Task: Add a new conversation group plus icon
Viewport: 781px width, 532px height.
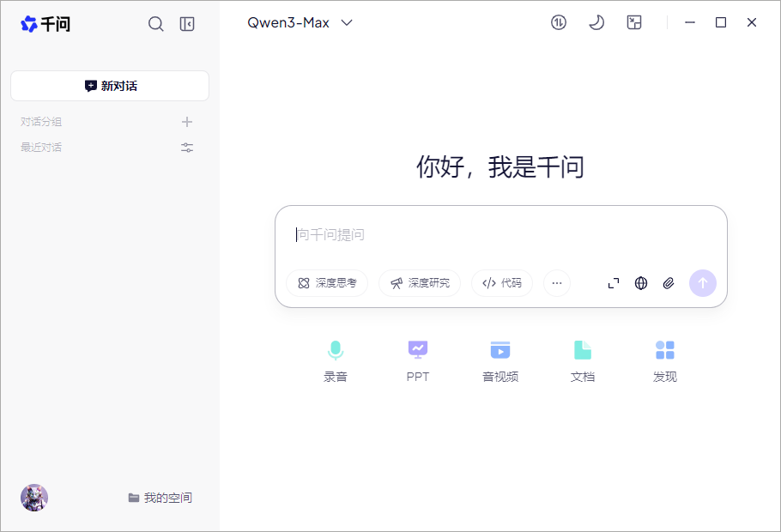Action: pos(187,122)
